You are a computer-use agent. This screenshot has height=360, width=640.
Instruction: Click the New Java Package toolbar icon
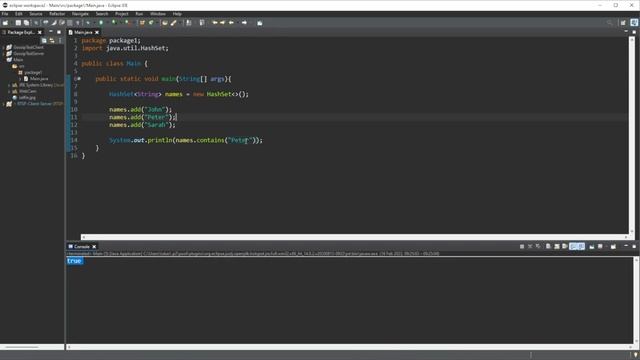coord(142,23)
